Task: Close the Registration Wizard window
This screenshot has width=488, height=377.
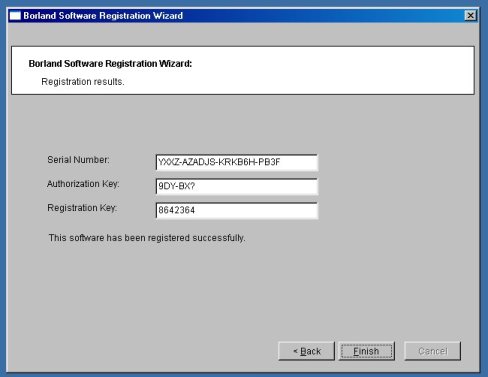Action: (470, 15)
